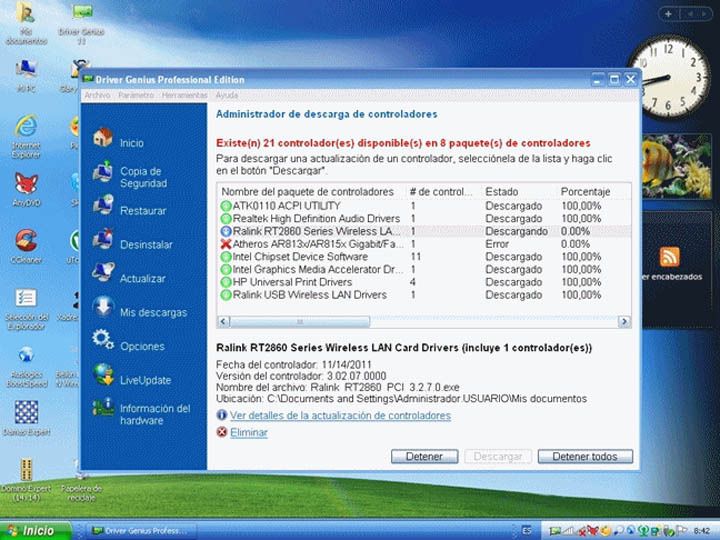
Task: Click the Descargando status text
Action: pos(517,231)
